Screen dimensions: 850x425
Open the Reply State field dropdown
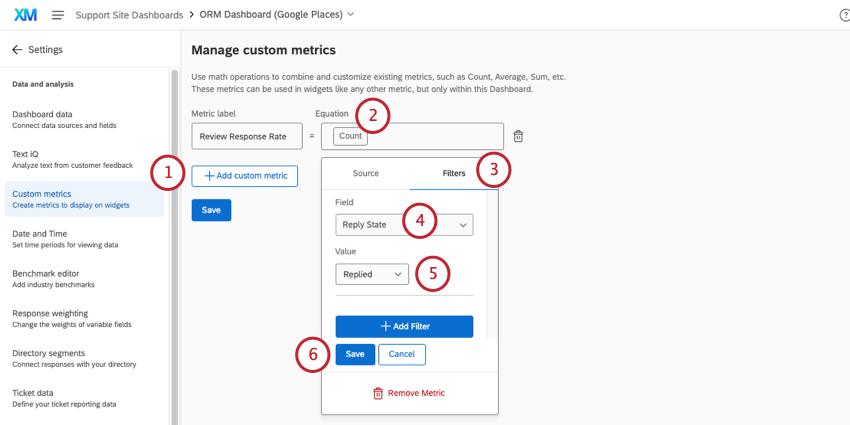click(404, 225)
